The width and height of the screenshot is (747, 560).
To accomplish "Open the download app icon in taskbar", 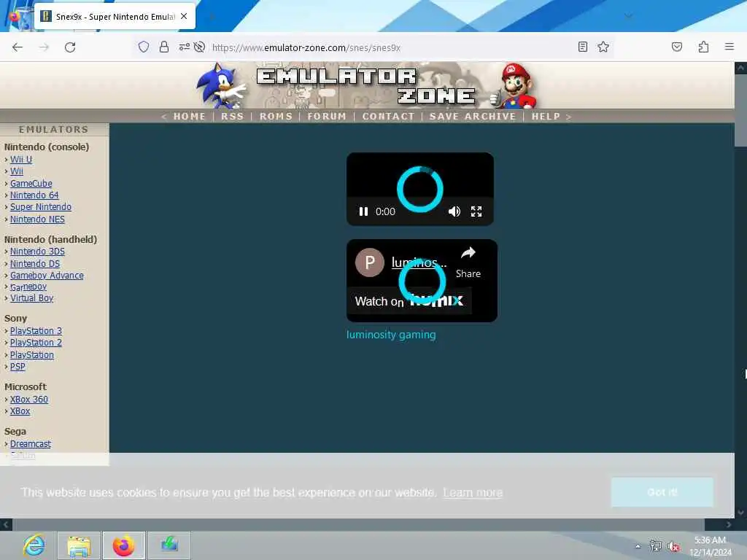I will [x=169, y=545].
